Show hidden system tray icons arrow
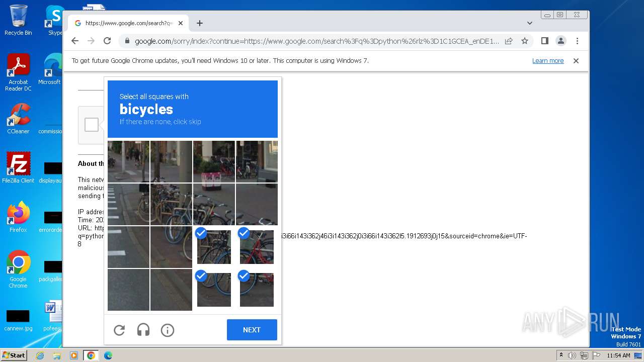The height and width of the screenshot is (362, 644). [561, 355]
